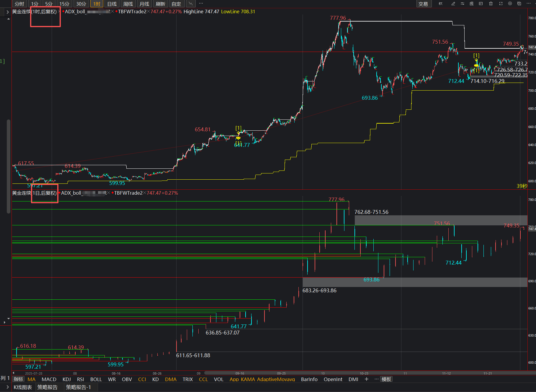
Task: Click the chart style zigzag icon
Action: point(191,4)
